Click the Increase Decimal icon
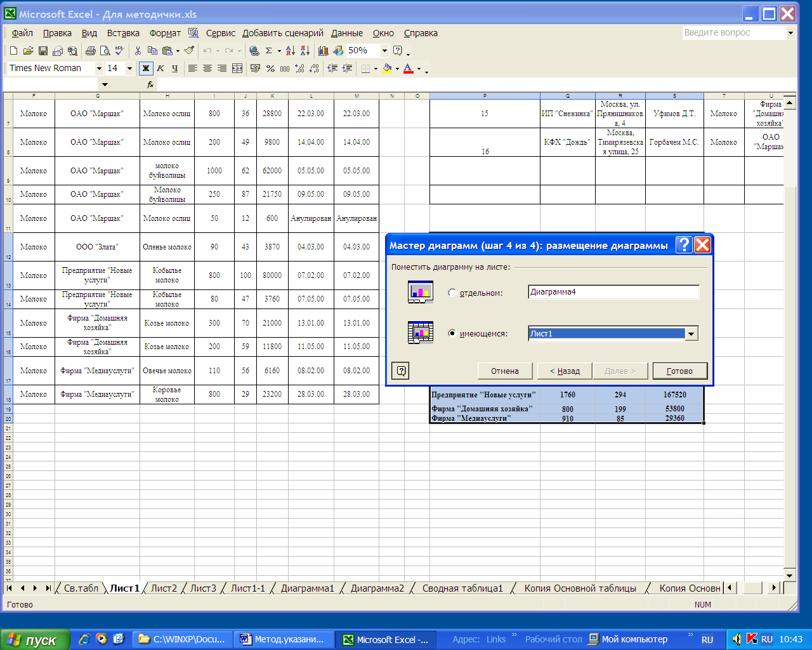Screen dimensions: 812x650 pos(299,69)
